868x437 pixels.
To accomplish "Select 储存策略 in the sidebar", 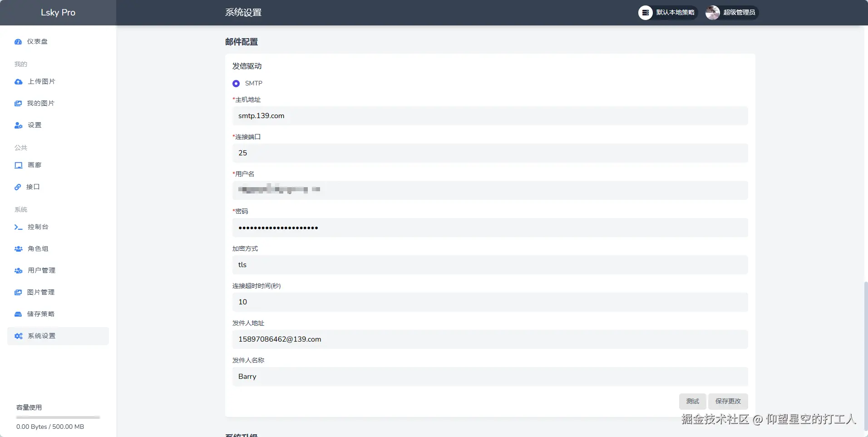I will [x=58, y=314].
